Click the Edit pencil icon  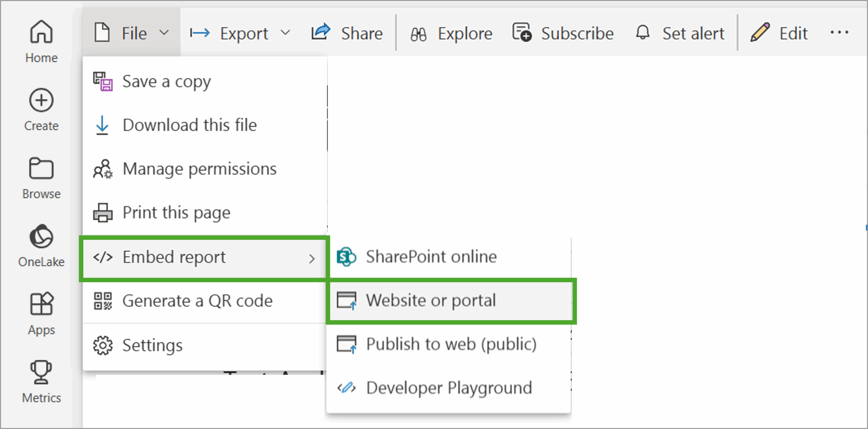(760, 32)
